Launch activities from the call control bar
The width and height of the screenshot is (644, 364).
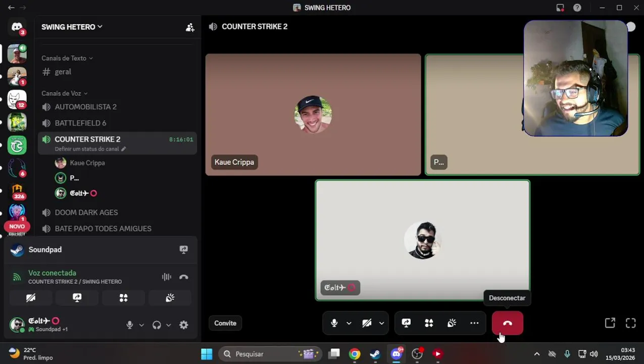(429, 323)
